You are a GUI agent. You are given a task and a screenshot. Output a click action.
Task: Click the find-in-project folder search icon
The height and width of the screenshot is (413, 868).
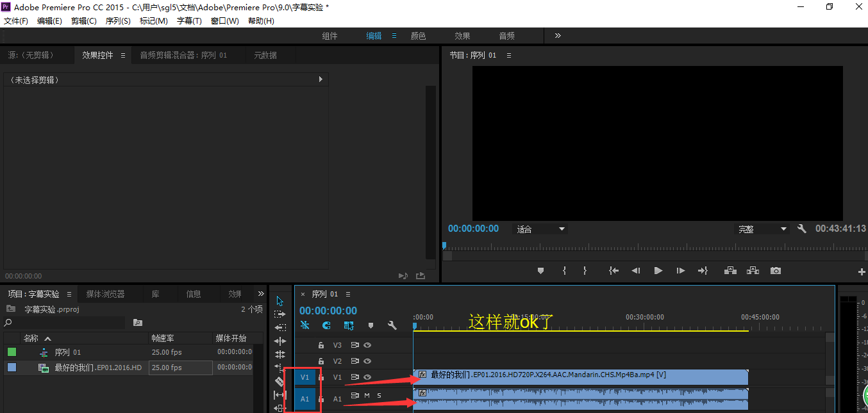pos(137,323)
